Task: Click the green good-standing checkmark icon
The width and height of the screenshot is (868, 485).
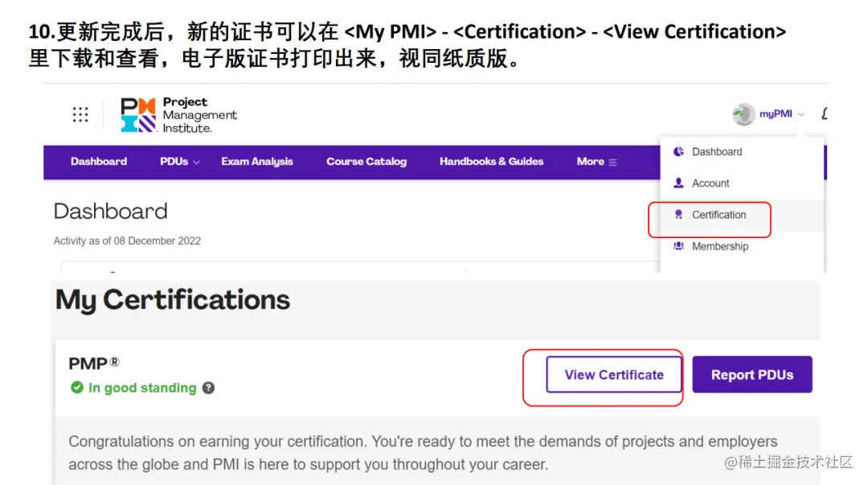Action: (77, 388)
